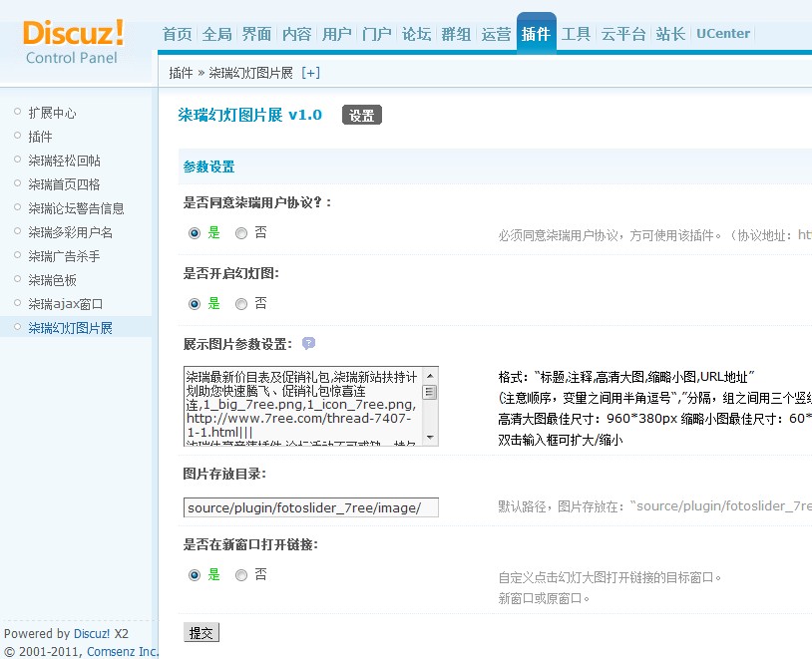Viewport: 812px width, 659px height.
Task: Open 柒瑞首页四格 in the sidebar
Action: tap(64, 184)
